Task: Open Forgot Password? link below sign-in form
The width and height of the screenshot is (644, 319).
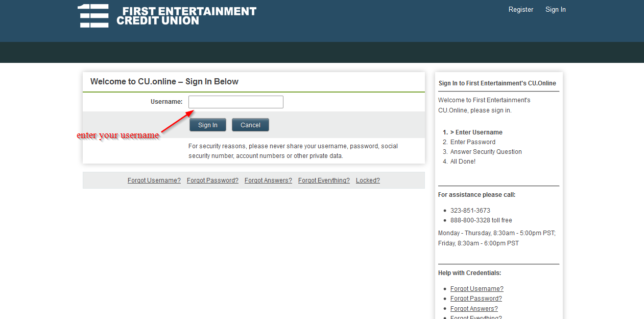Action: click(x=212, y=180)
